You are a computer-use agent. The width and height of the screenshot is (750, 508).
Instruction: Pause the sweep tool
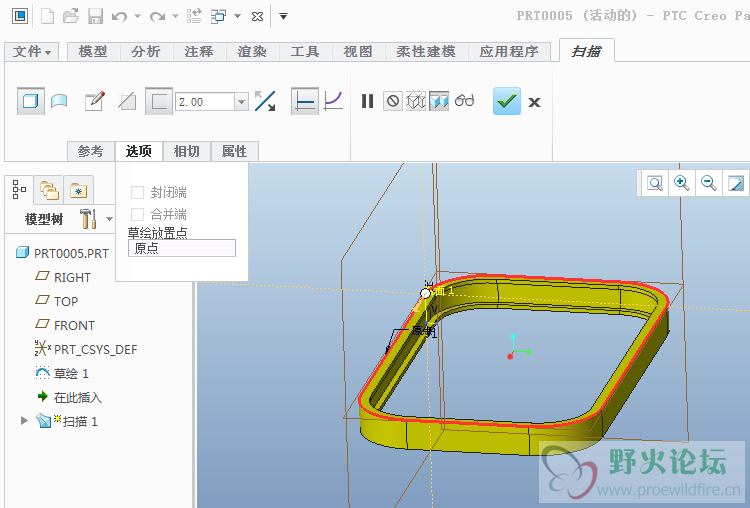tap(367, 101)
